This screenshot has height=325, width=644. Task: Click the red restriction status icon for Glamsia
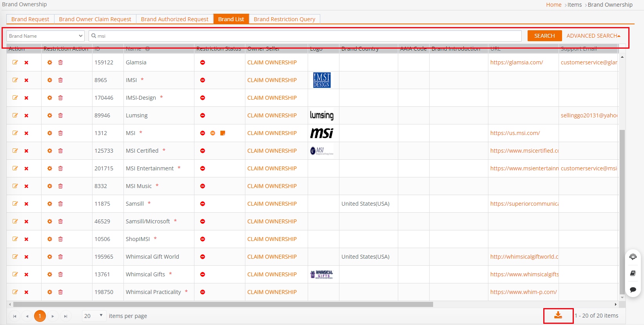(x=203, y=62)
